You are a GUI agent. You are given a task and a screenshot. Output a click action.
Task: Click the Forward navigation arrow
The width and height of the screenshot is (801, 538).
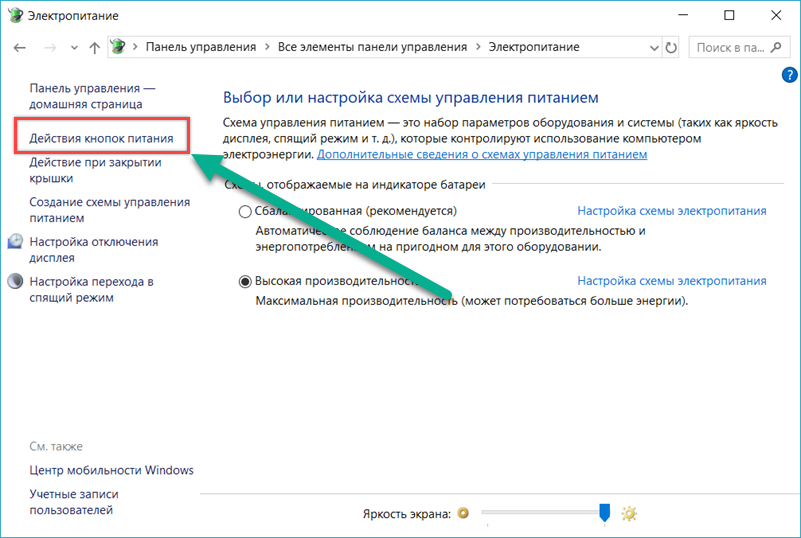pos(50,48)
